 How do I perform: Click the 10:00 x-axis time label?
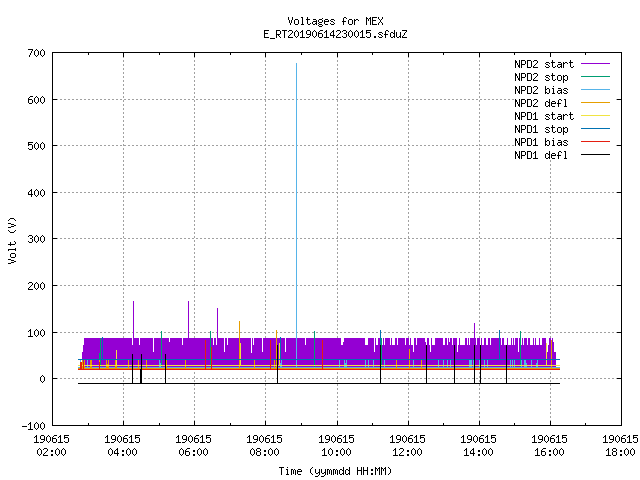336,452
